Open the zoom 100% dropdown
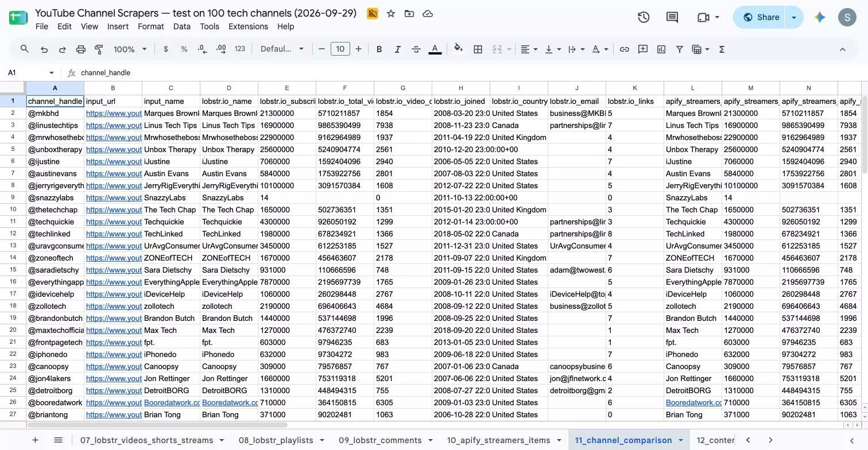The image size is (868, 450). coord(130,49)
